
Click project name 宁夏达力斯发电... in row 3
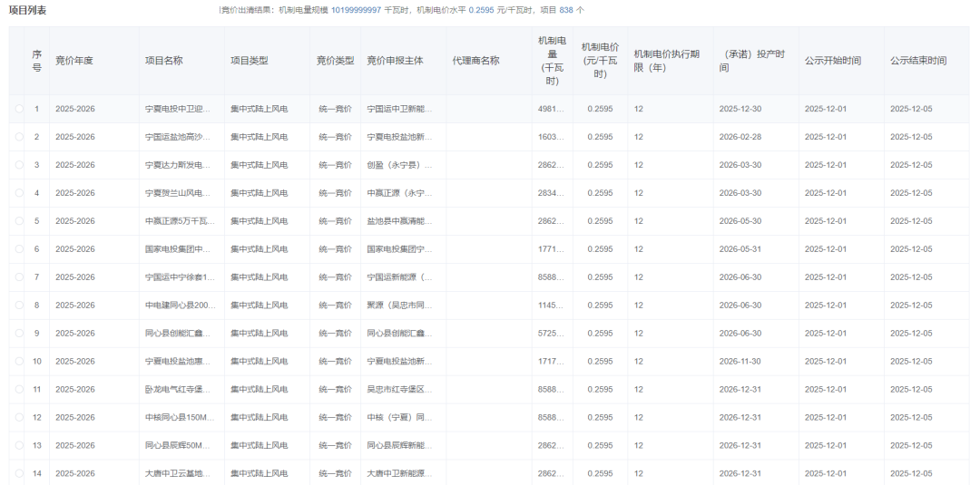[178, 165]
